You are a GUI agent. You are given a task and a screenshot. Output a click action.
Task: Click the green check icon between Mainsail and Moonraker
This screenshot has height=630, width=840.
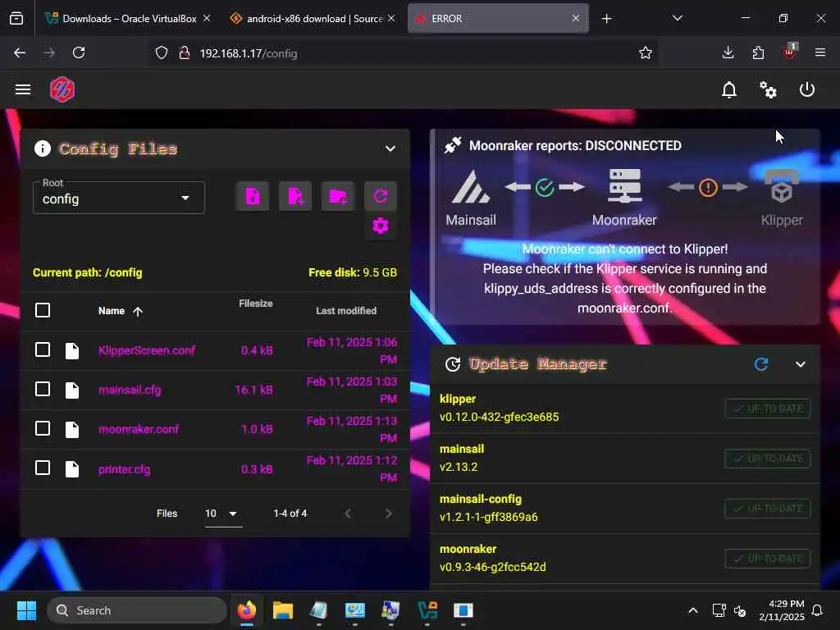click(545, 188)
